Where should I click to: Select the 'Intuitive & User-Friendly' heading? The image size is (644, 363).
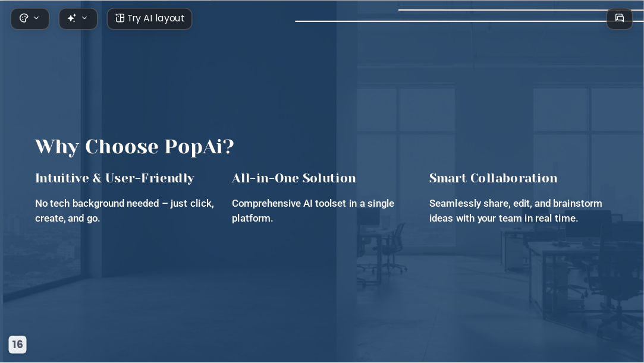115,178
